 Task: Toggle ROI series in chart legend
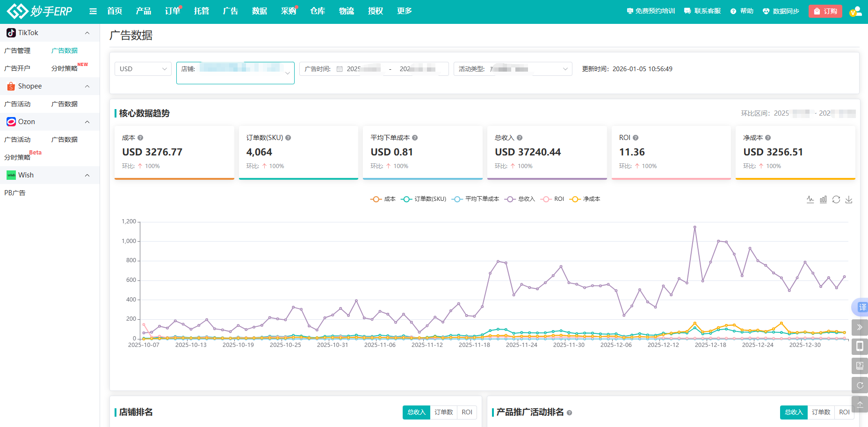553,199
